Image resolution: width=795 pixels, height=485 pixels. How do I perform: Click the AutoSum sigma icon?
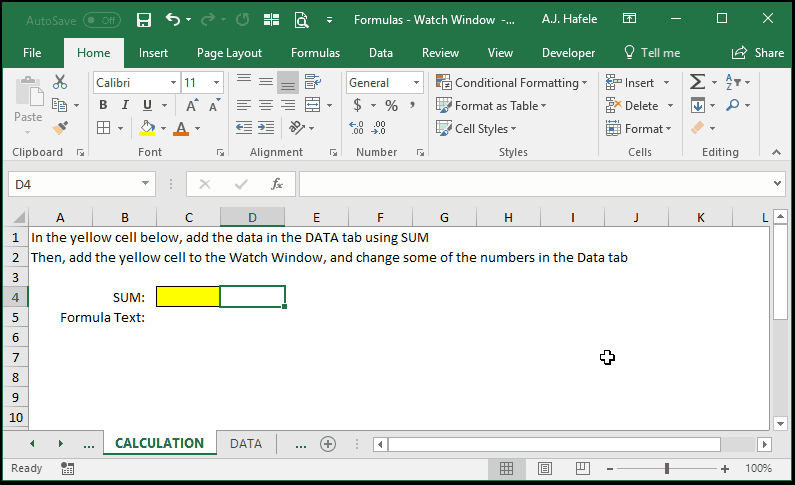tap(697, 82)
